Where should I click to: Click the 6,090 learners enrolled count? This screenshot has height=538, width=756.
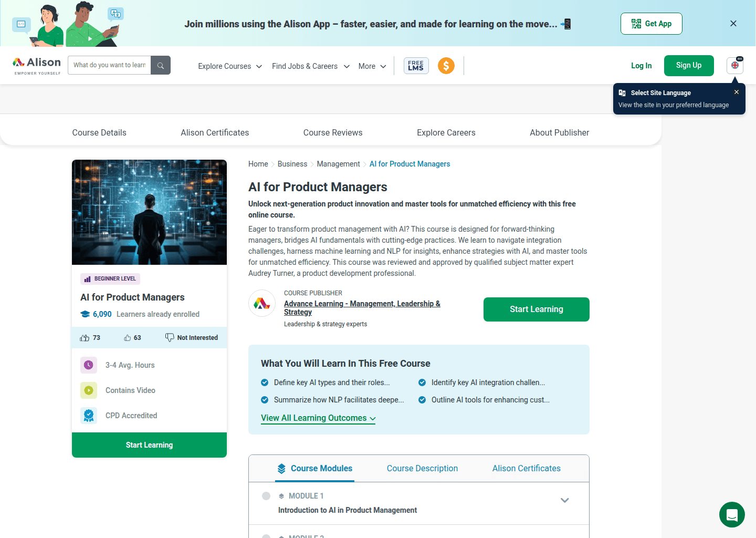[101, 314]
